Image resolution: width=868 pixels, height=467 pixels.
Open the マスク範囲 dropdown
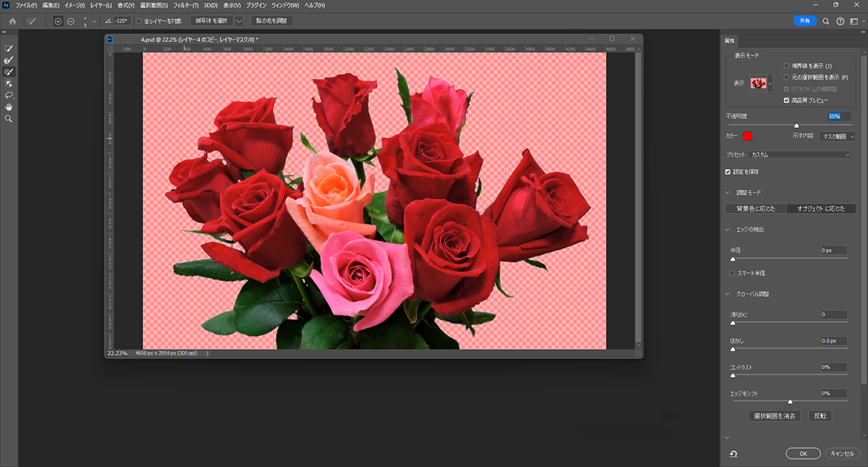(x=838, y=136)
